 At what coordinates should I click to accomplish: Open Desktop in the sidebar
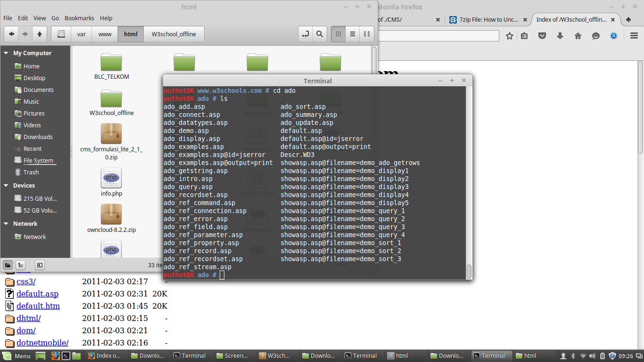coord(34,78)
